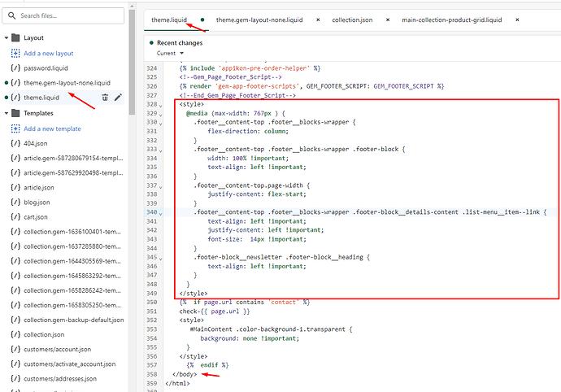The height and width of the screenshot is (392, 561).
Task: Switch to theme.gem-layout-none.liquid tab
Action: coord(259,20)
